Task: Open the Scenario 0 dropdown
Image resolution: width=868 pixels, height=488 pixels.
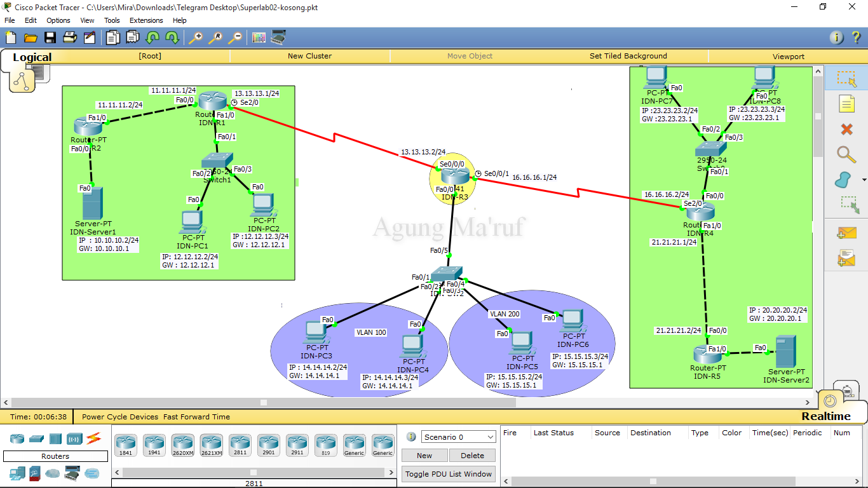Action: tap(458, 437)
